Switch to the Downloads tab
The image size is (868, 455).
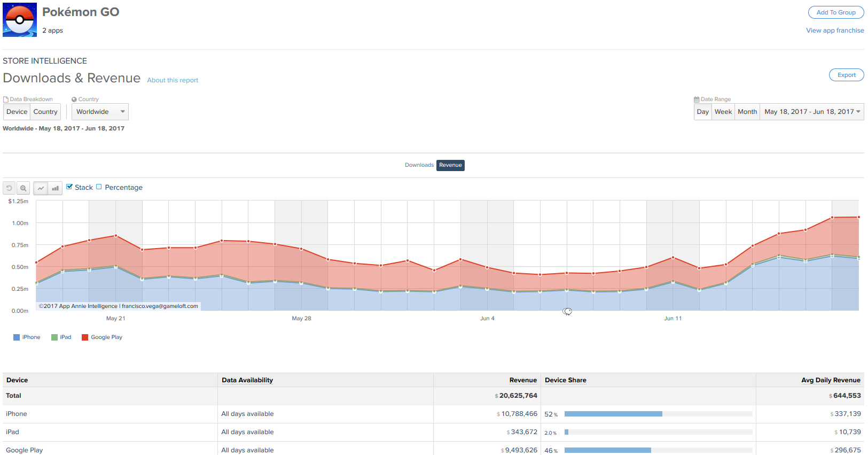tap(419, 165)
